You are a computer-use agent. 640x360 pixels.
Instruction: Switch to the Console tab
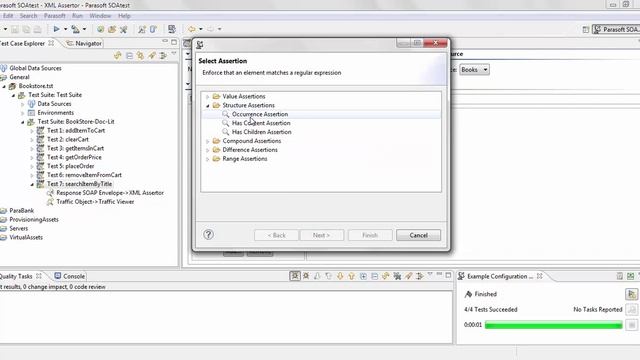click(69, 276)
